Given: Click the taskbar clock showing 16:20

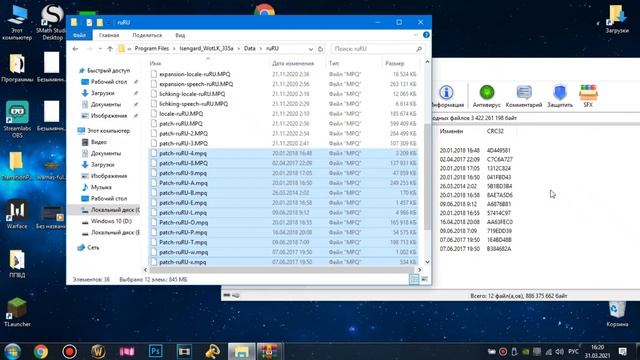Looking at the screenshot, I should 597,351.
